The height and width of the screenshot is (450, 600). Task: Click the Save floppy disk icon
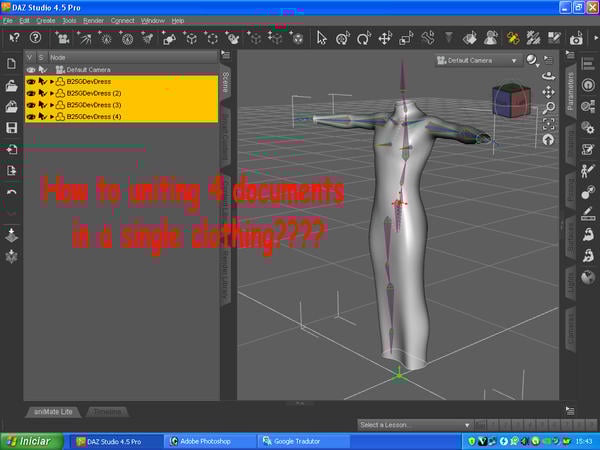(x=11, y=128)
